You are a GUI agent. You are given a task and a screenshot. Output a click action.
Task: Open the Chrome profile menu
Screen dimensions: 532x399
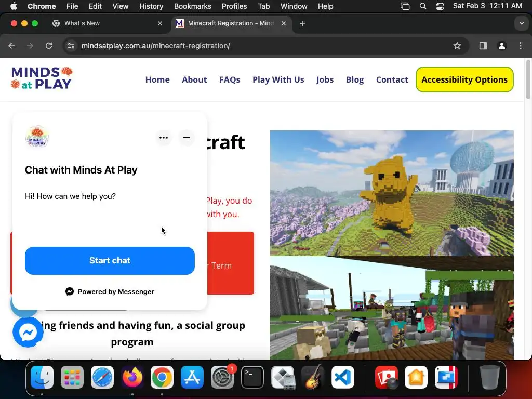(502, 46)
